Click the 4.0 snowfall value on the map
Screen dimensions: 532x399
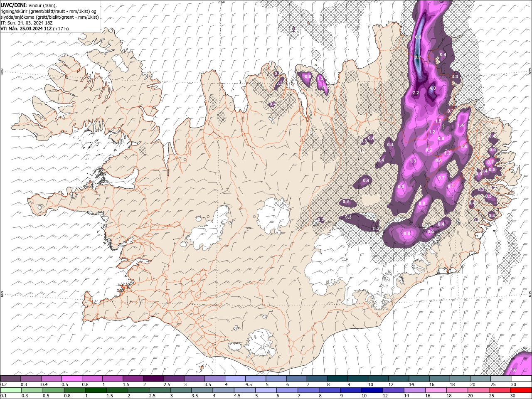pyautogui.click(x=433, y=88)
